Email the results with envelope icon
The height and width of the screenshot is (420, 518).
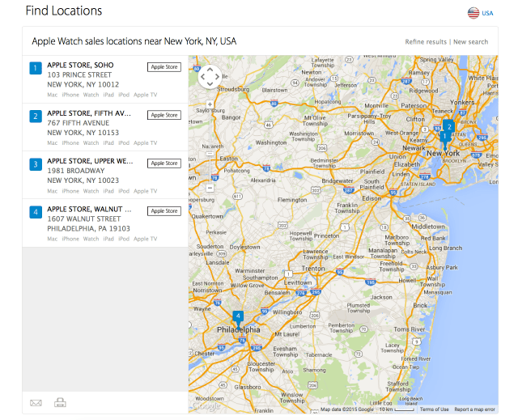point(36,403)
